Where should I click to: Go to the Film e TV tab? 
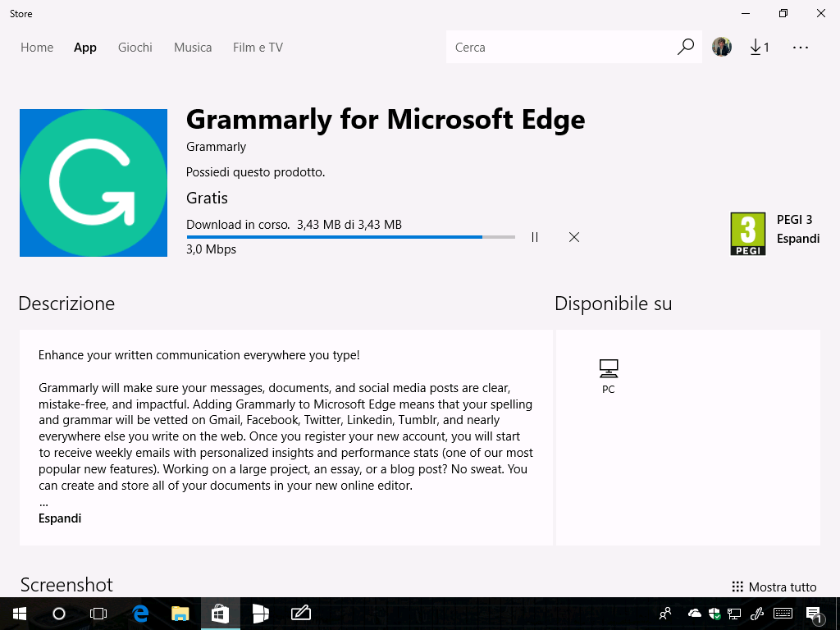[x=258, y=47]
